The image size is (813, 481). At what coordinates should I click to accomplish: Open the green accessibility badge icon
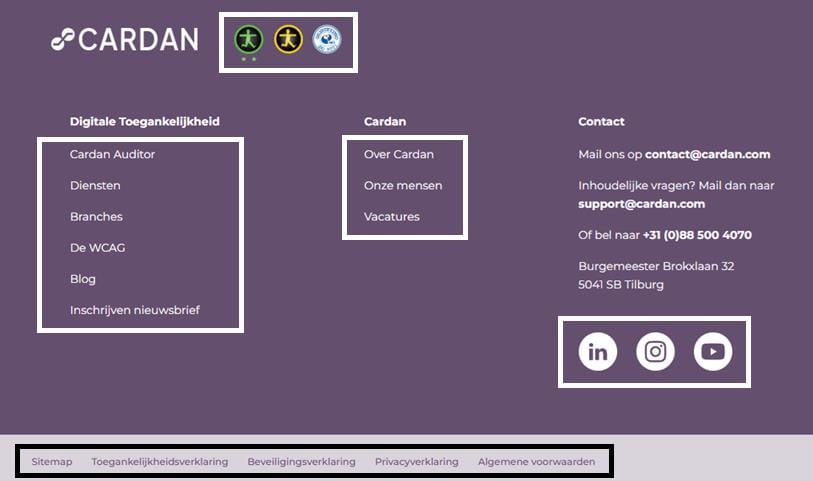pyautogui.click(x=248, y=39)
